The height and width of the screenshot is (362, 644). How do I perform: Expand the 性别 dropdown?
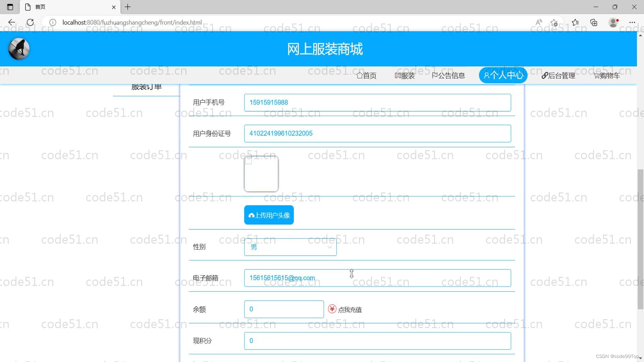point(290,247)
